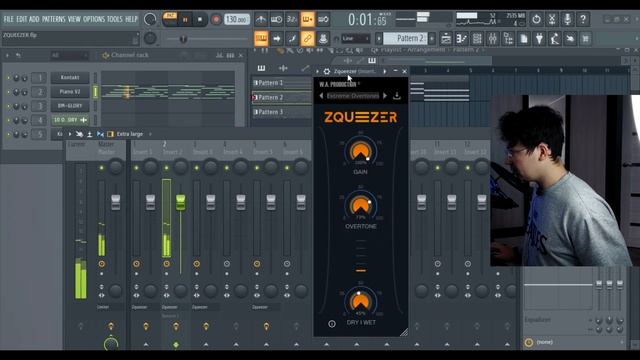640x360 pixels.
Task: Toggle the step edit piano icon
Action: tap(307, 19)
